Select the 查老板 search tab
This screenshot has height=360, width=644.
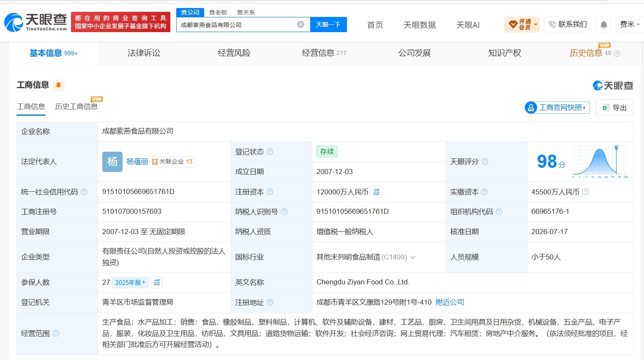click(218, 12)
